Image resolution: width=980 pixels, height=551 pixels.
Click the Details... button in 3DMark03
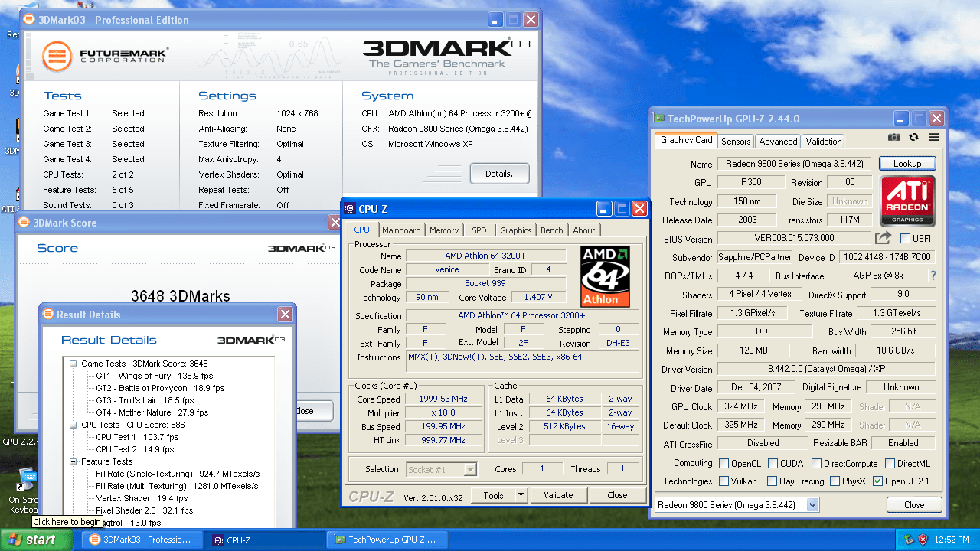click(x=500, y=174)
